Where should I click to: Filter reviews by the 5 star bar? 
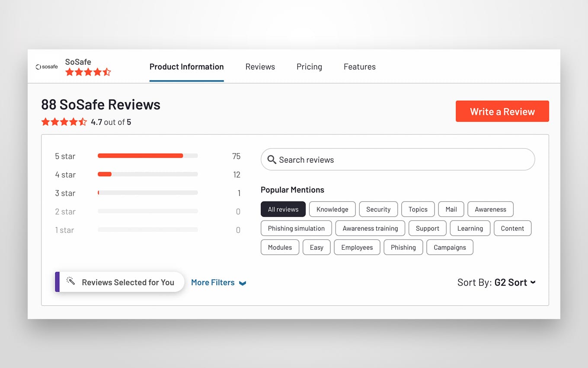tap(148, 156)
